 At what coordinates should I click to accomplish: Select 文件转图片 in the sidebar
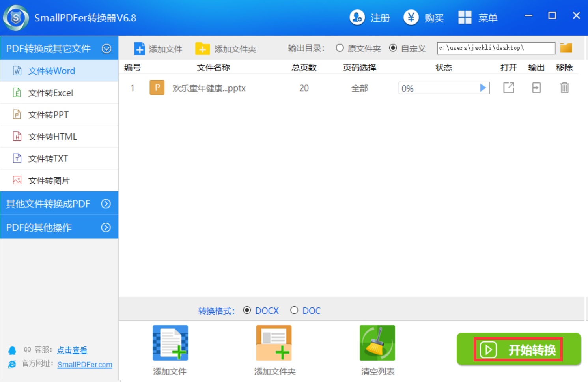[x=59, y=180]
